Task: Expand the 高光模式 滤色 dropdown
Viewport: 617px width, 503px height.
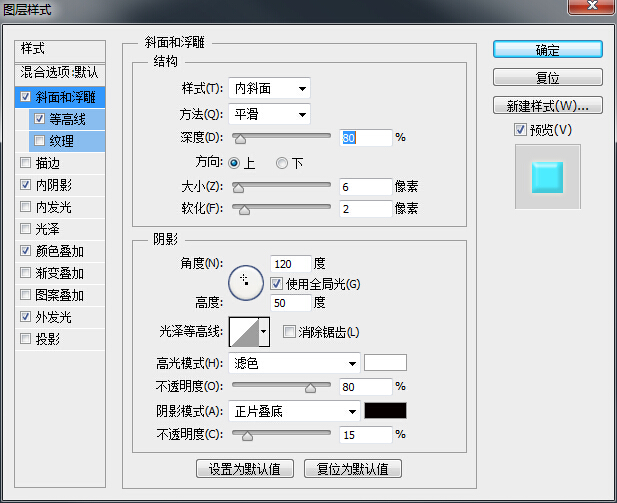Action: tap(294, 363)
